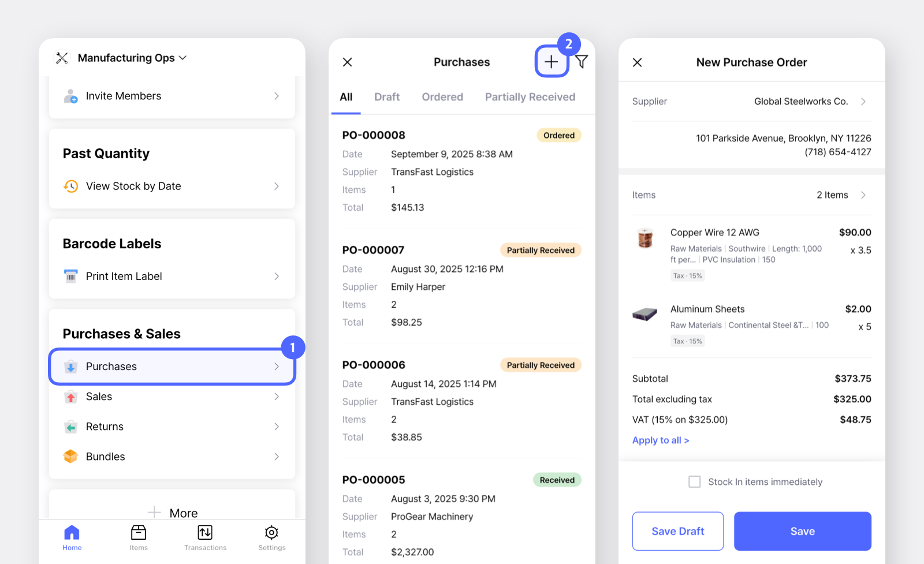Tap the Invite Members person icon
This screenshot has height=564, width=924.
click(70, 96)
